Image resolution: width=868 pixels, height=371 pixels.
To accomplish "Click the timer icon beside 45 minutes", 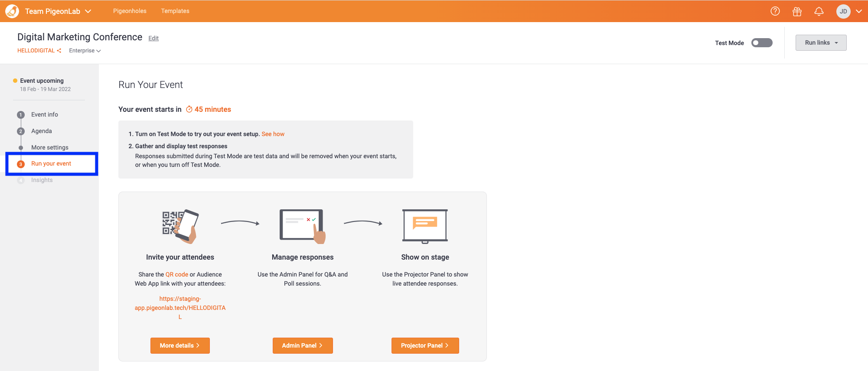I will click(189, 109).
